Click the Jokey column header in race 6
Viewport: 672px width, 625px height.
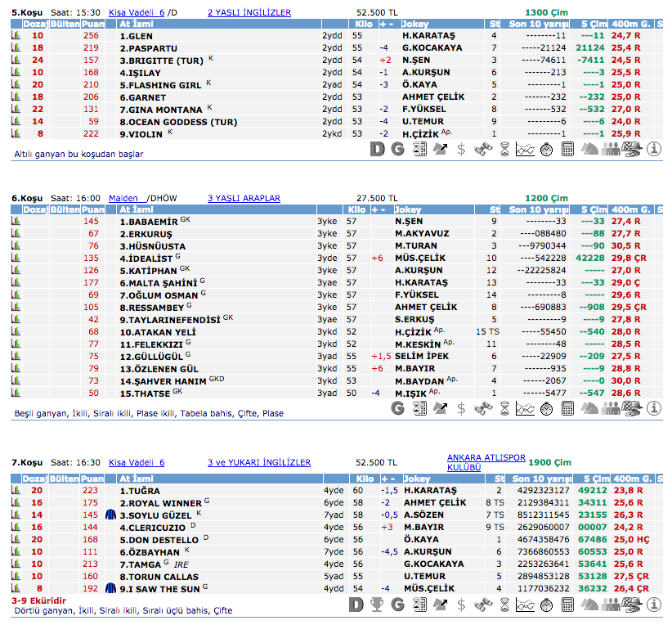pyautogui.click(x=413, y=209)
